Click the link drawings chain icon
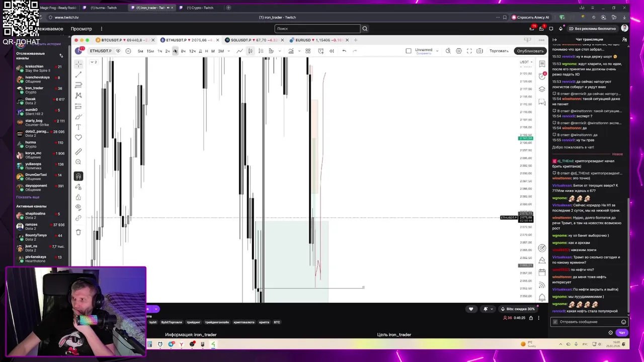644x362 pixels. point(78,218)
